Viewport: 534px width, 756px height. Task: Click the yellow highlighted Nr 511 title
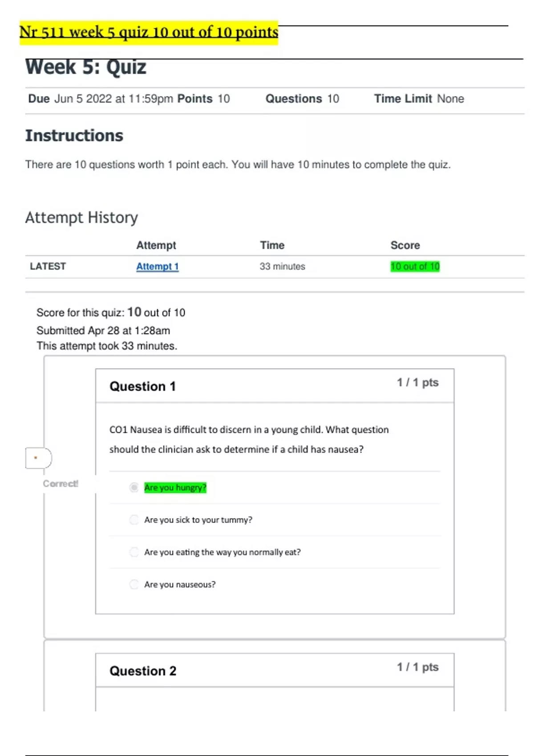149,32
